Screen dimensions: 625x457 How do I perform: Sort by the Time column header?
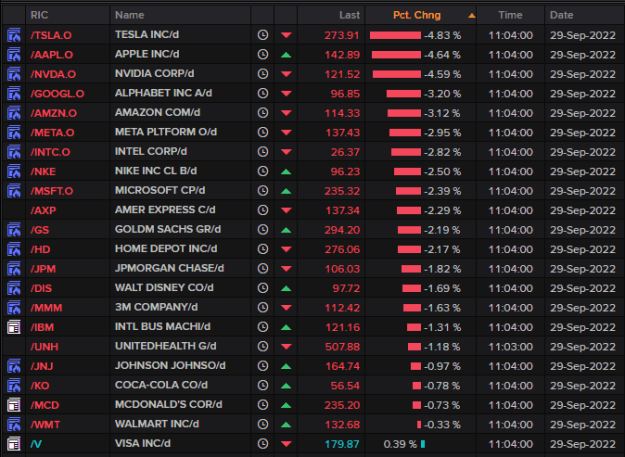510,15
